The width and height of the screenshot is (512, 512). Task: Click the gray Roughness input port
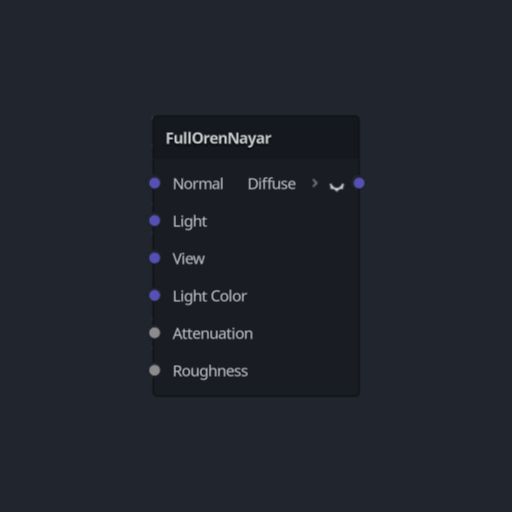coord(155,370)
